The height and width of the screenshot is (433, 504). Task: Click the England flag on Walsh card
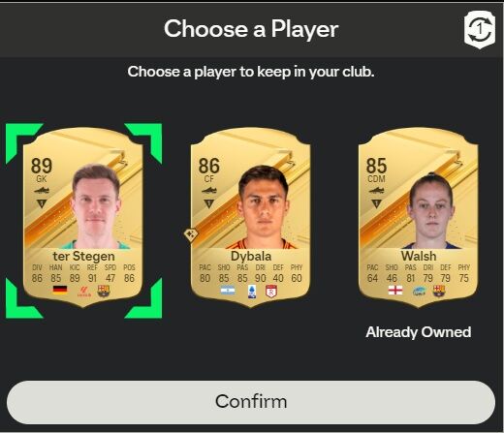point(395,291)
